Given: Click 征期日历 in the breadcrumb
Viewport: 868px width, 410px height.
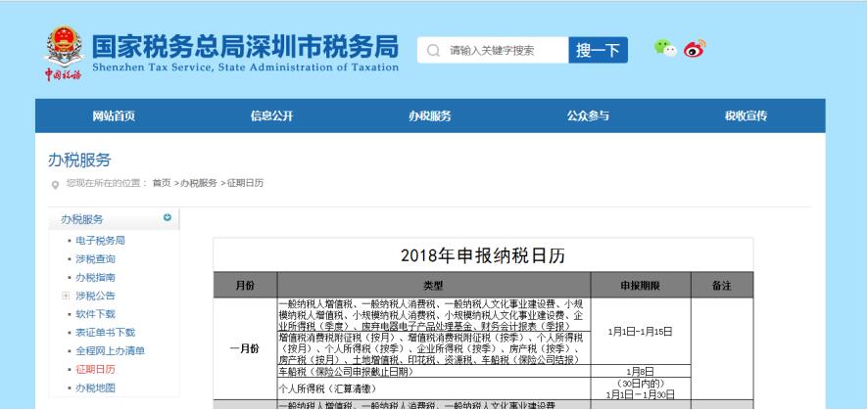Looking at the screenshot, I should [x=245, y=183].
